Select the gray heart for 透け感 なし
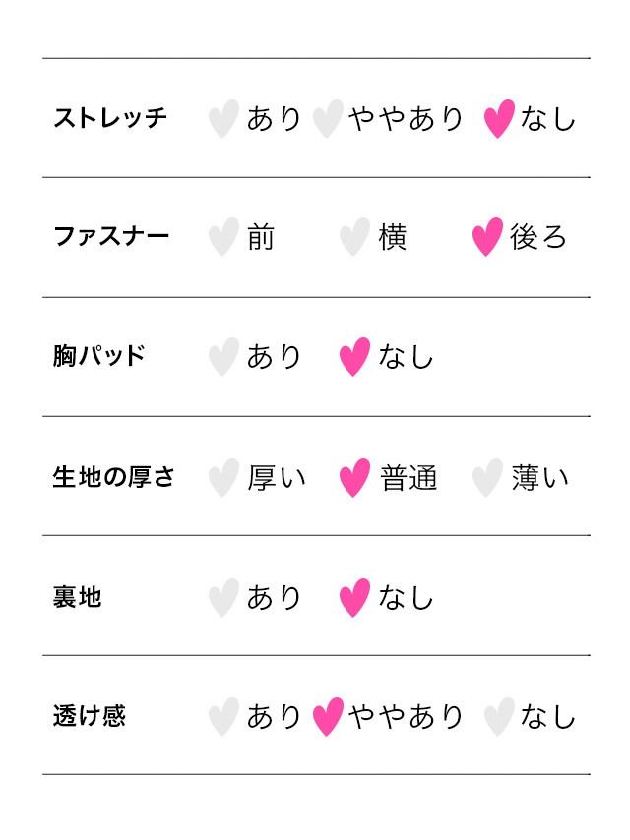The image size is (630, 840). pyautogui.click(x=499, y=717)
